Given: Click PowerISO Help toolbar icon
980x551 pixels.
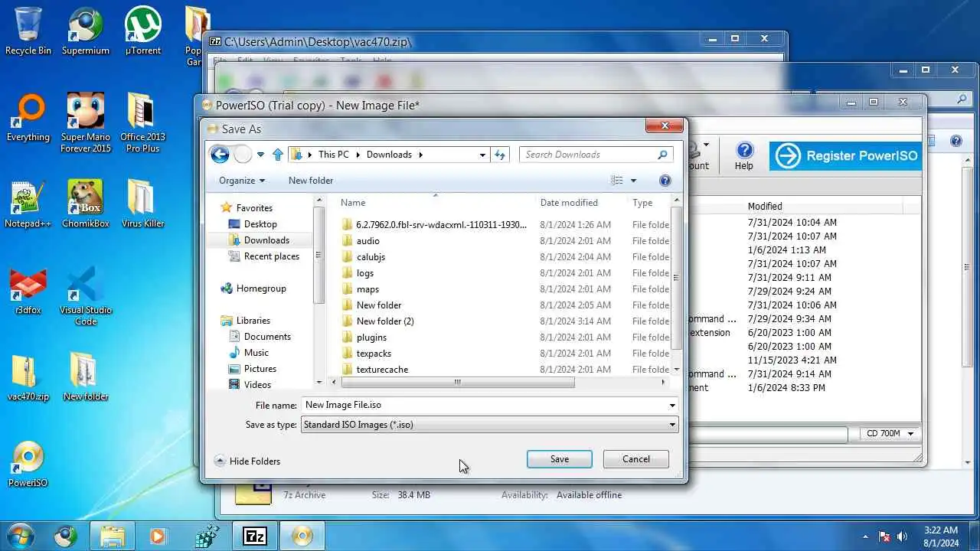Looking at the screenshot, I should (x=744, y=155).
